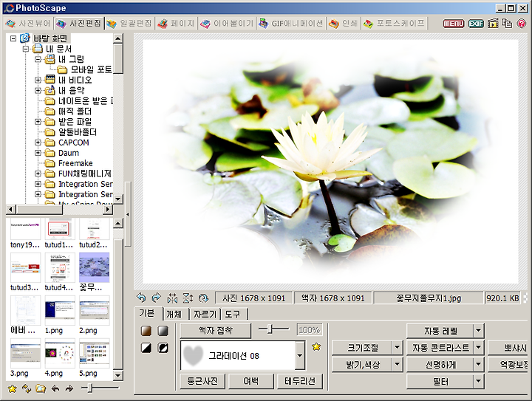Click thumbnail list scroll-down arrow

coord(117,375)
